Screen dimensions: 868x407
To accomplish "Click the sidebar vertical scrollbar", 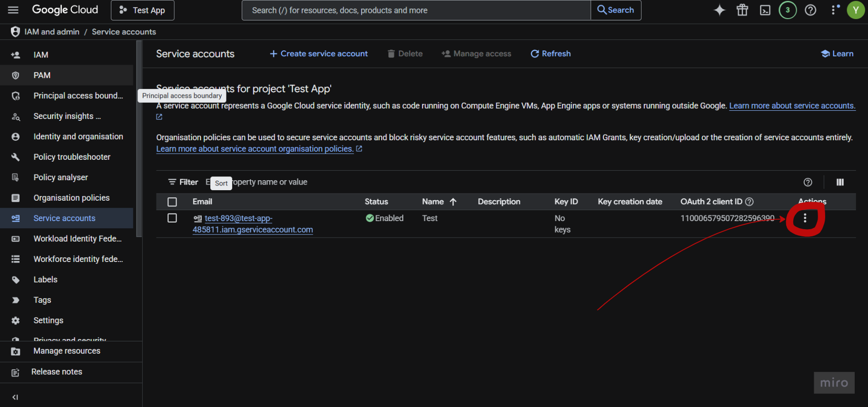I will pos(139,139).
